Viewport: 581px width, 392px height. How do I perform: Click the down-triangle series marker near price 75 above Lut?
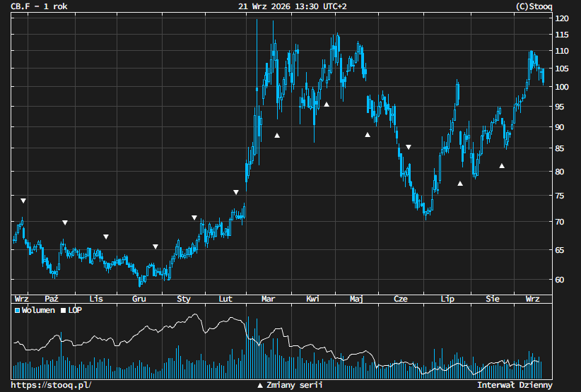[x=236, y=192]
